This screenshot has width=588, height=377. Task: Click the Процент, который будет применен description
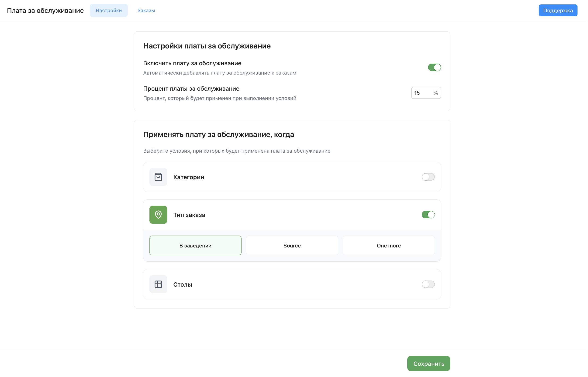click(220, 98)
